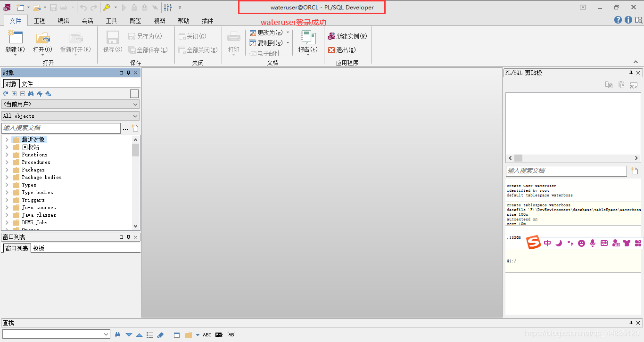Toggle the pin on the 对象 panel
644x342 pixels.
point(128,73)
